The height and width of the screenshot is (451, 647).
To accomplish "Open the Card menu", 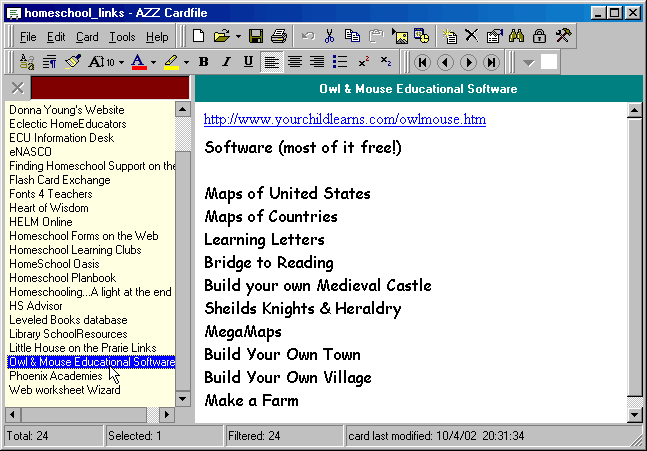I will [x=87, y=37].
